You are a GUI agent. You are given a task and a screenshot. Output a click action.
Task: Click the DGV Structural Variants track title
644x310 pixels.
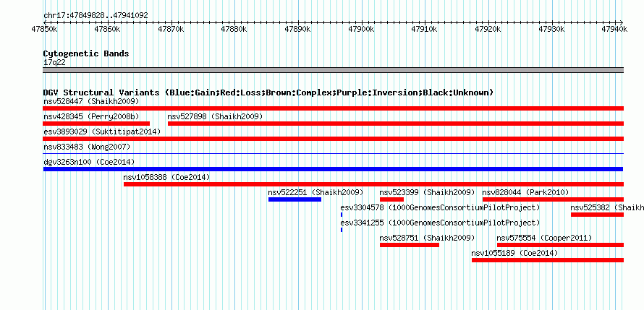pos(268,92)
